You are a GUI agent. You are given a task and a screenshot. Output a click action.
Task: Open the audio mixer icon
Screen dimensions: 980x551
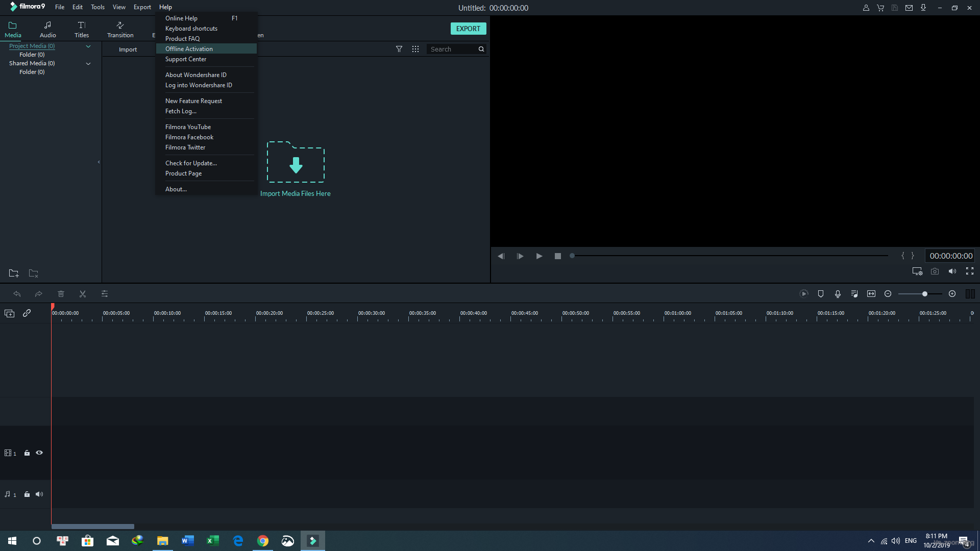(854, 294)
